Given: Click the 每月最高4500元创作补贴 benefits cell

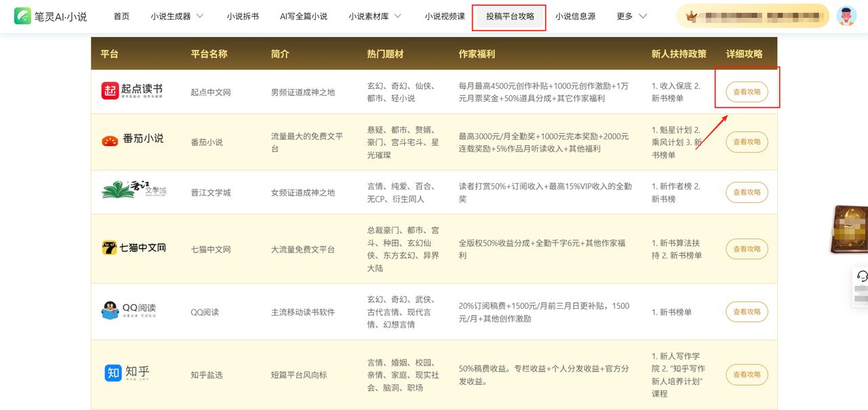Looking at the screenshot, I should [x=543, y=92].
